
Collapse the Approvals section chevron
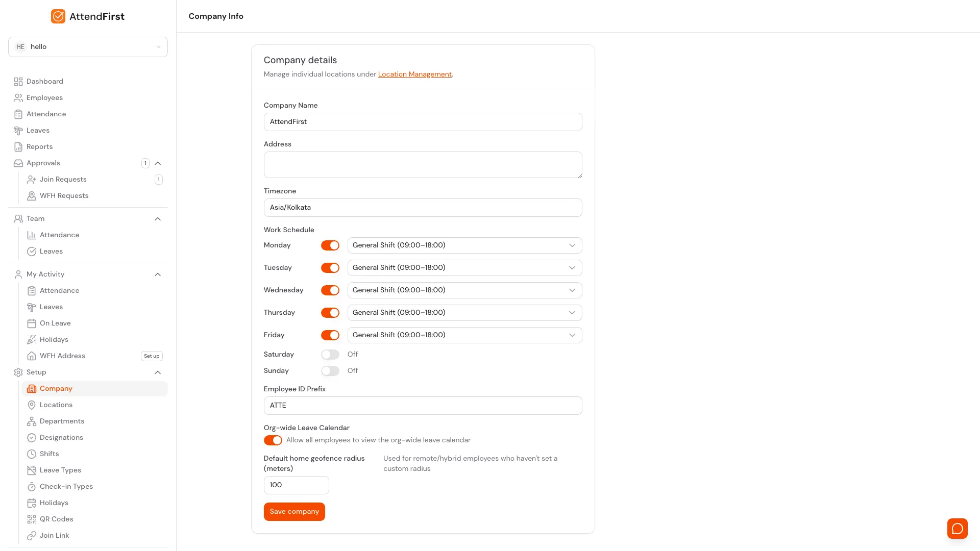coord(158,163)
